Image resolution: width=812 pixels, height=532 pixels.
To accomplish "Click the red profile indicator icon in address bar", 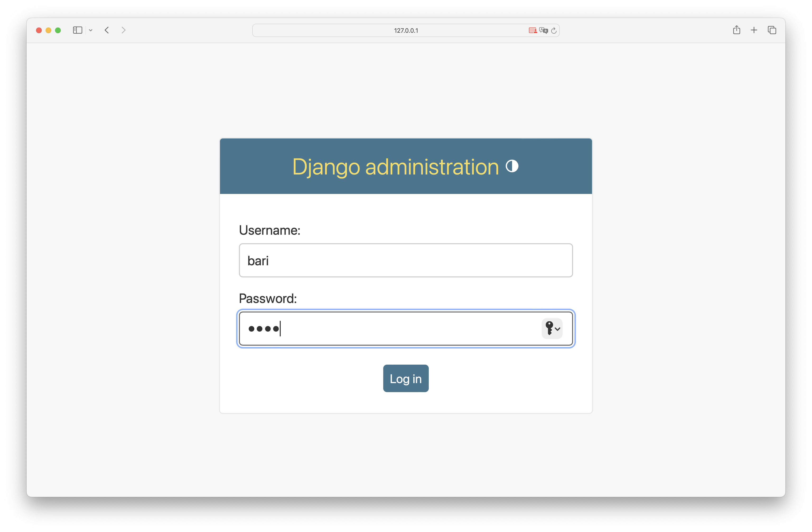I will [x=532, y=31].
